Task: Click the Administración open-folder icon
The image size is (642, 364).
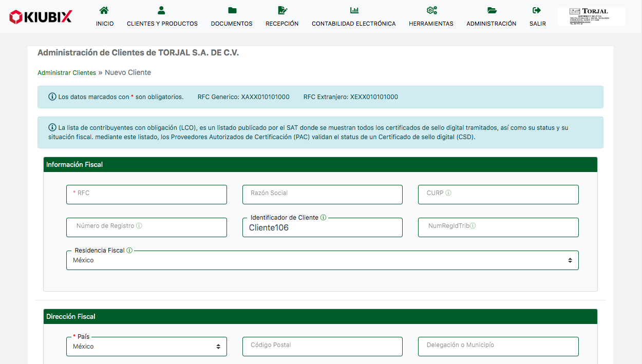Action: tap(492, 10)
